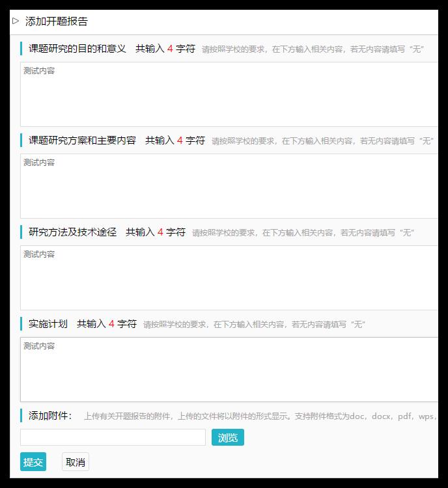Click the 课题研究的目的和意义 text area
This screenshot has width=448, height=488.
(229, 94)
